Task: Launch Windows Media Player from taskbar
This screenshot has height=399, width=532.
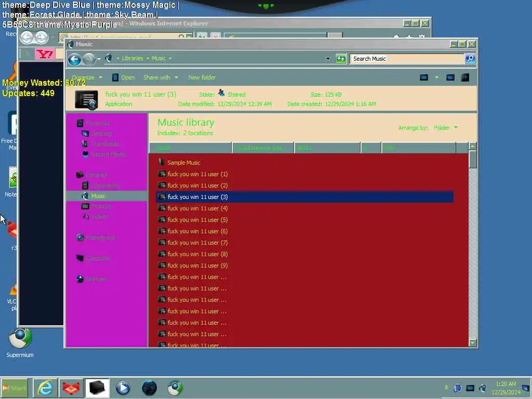Action: [123, 388]
